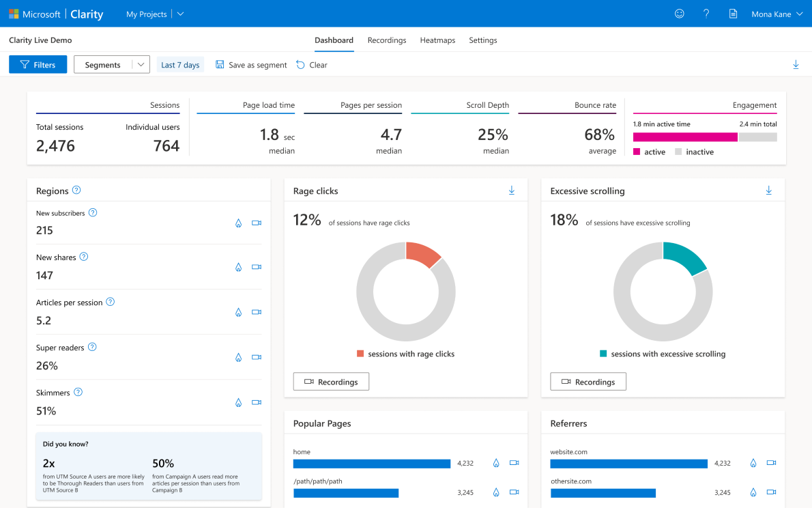This screenshot has width=812, height=508.
Task: Download Rage clicks card data
Action: point(512,190)
